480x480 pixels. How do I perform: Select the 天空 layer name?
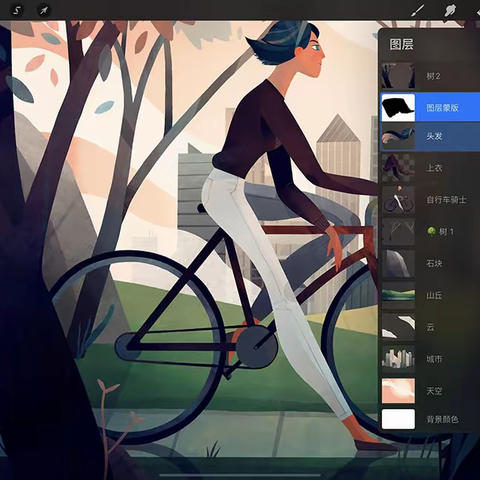[434, 391]
